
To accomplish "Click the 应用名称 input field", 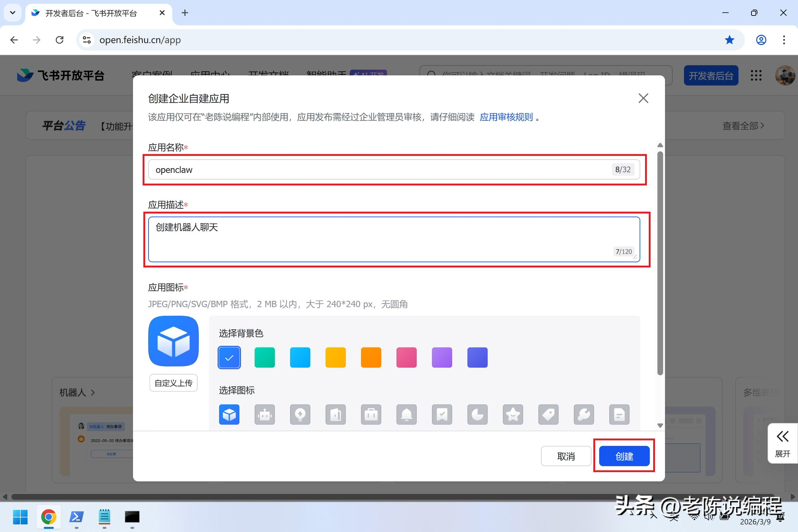I will [x=381, y=170].
